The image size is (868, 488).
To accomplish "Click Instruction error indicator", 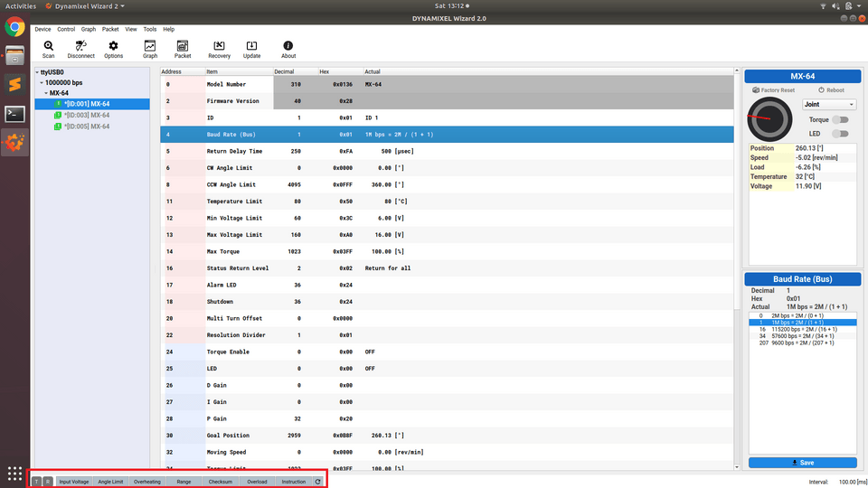I will coord(293,482).
